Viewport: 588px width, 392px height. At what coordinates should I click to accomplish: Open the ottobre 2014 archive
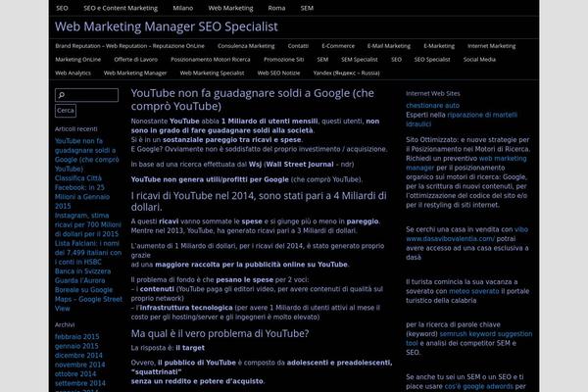(75, 374)
